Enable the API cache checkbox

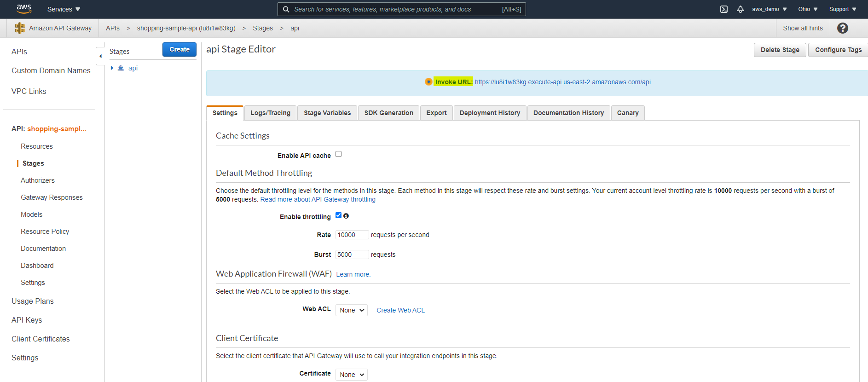pyautogui.click(x=338, y=154)
